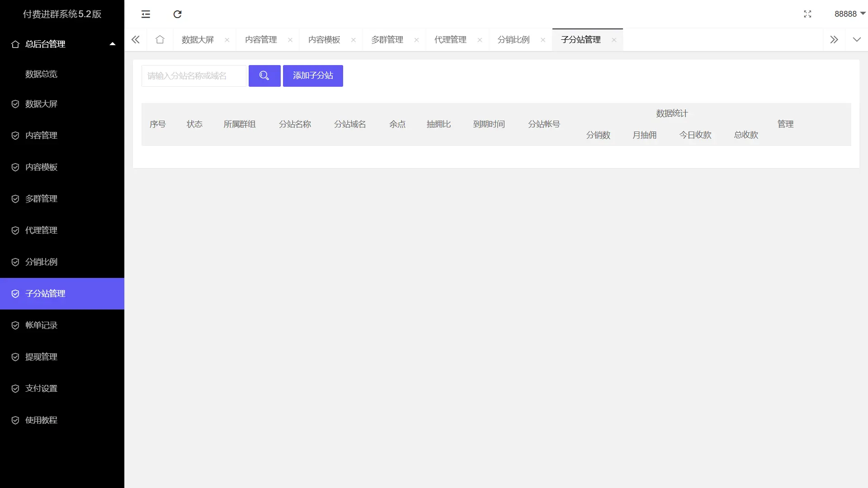The height and width of the screenshot is (488, 868).
Task: Open 提现管理 in the sidebar
Action: coord(41,357)
